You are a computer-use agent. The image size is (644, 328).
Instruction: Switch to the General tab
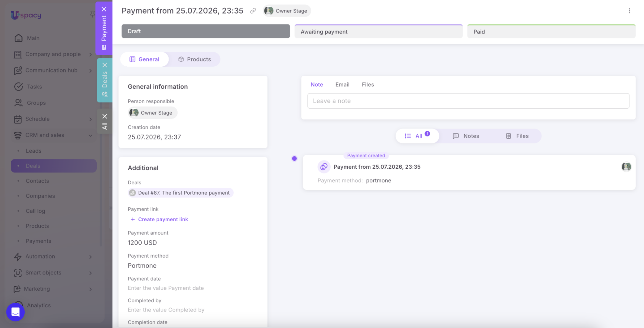pos(144,59)
